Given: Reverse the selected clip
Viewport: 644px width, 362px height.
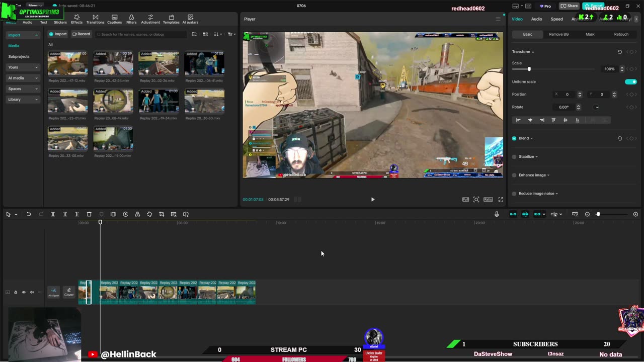Looking at the screenshot, I should (x=125, y=214).
